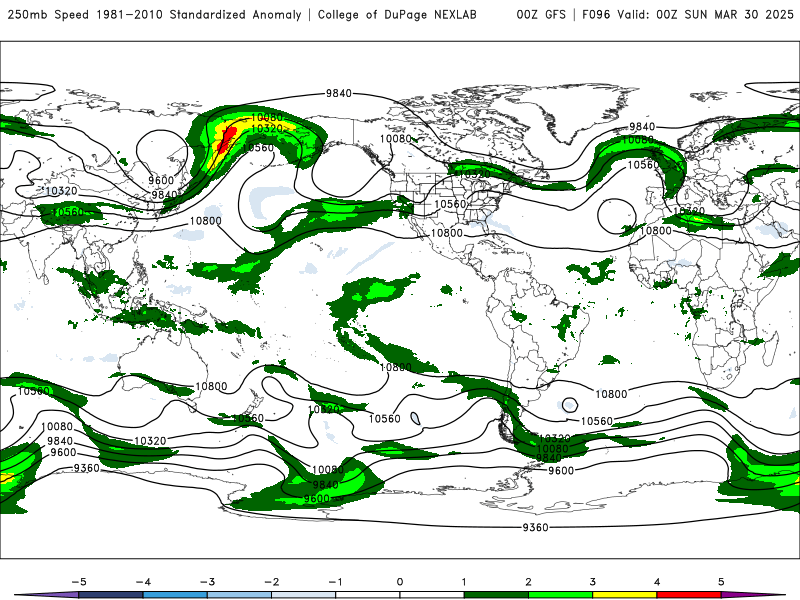Click the red peak anomaly area over Kamchatka
This screenshot has height=600, width=800.
pyautogui.click(x=227, y=139)
